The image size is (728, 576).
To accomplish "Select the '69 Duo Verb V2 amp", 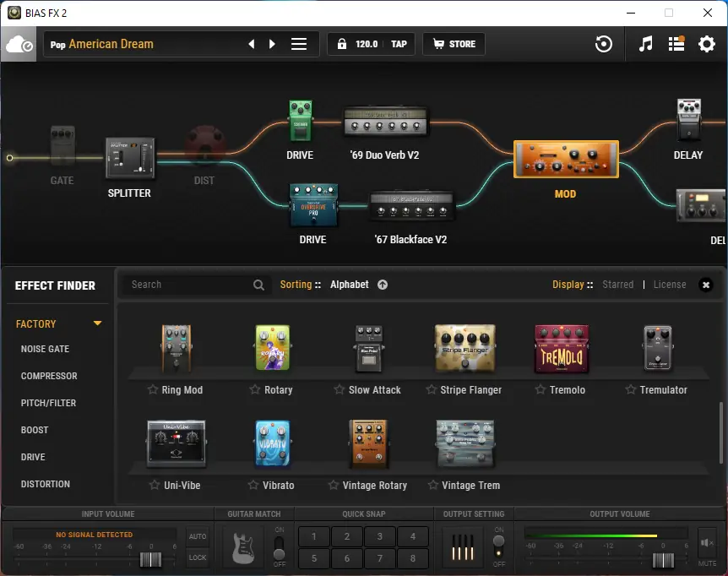I will (x=385, y=122).
